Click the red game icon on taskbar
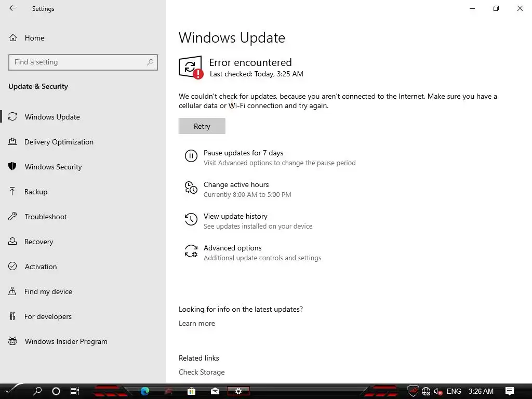This screenshot has height=399, width=532. (x=168, y=391)
